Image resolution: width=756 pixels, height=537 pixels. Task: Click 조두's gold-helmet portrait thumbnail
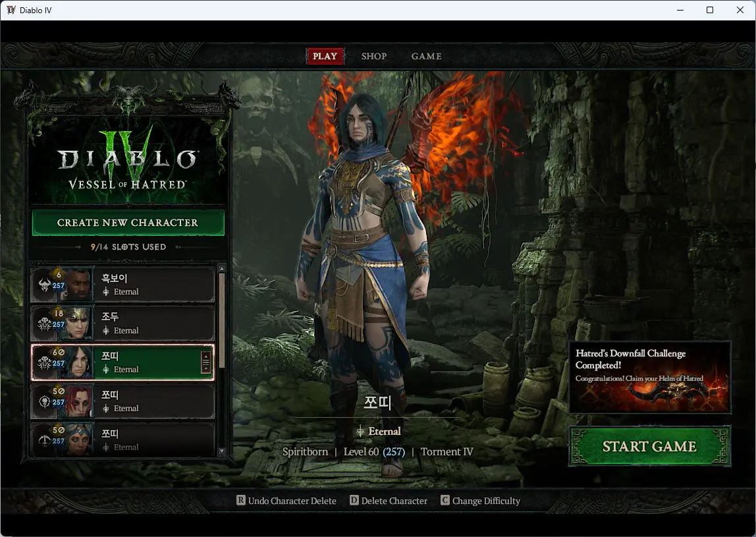point(78,324)
